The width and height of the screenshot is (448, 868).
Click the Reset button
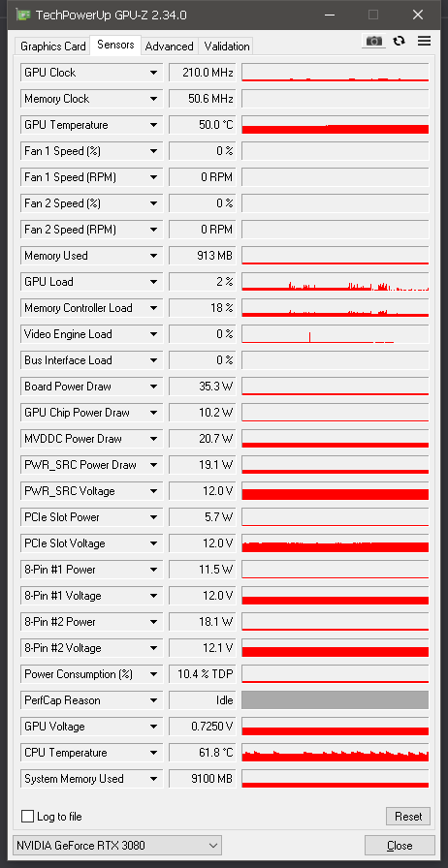click(x=408, y=816)
